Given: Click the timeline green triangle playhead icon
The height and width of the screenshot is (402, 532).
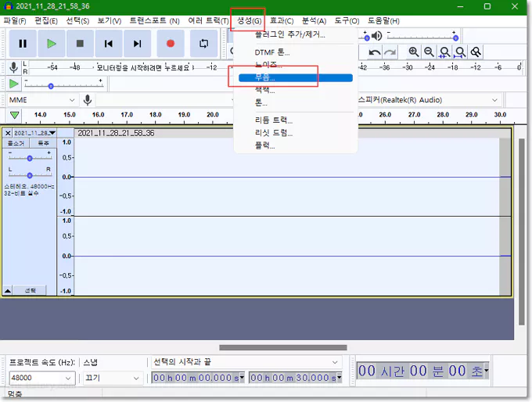Looking at the screenshot, I should tap(14, 115).
